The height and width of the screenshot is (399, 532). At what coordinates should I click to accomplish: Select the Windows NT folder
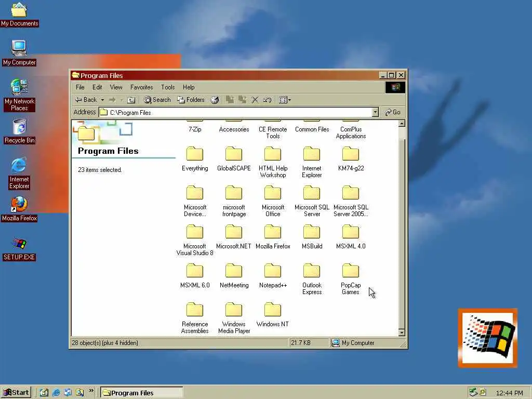[x=273, y=315]
